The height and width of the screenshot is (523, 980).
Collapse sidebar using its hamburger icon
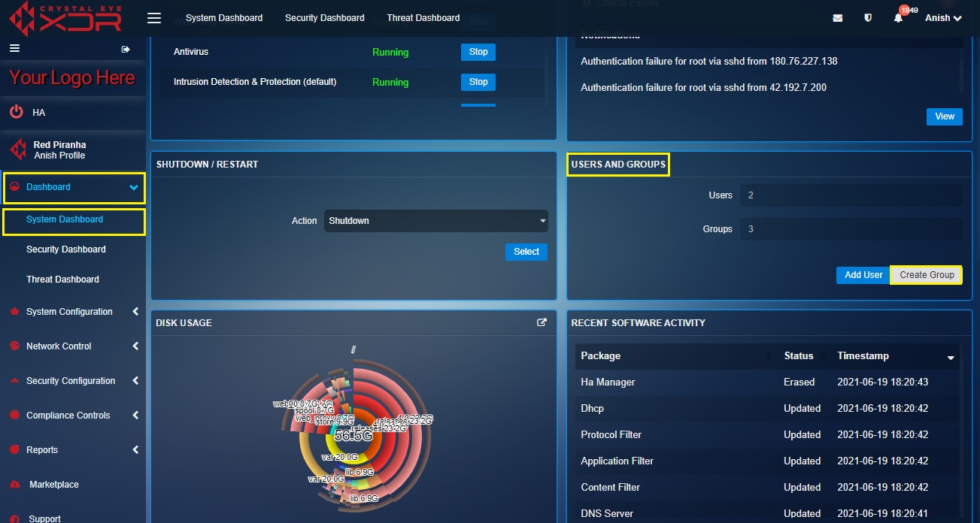[x=14, y=49]
